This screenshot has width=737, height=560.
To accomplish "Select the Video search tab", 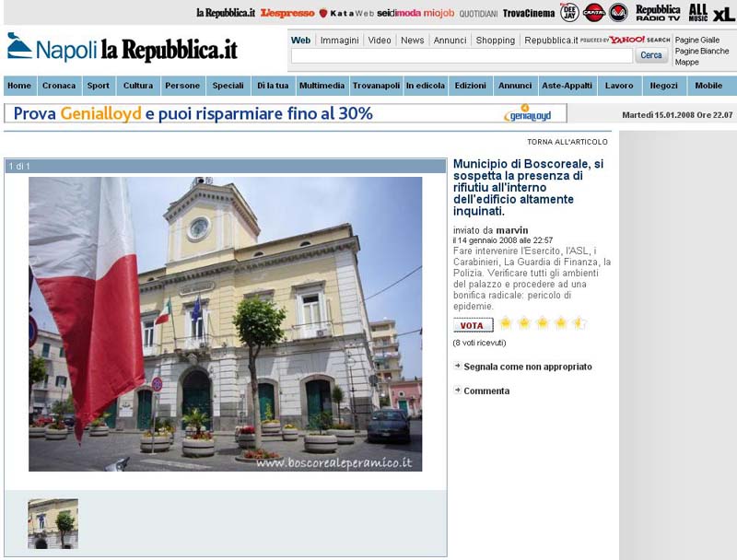I will click(x=380, y=41).
